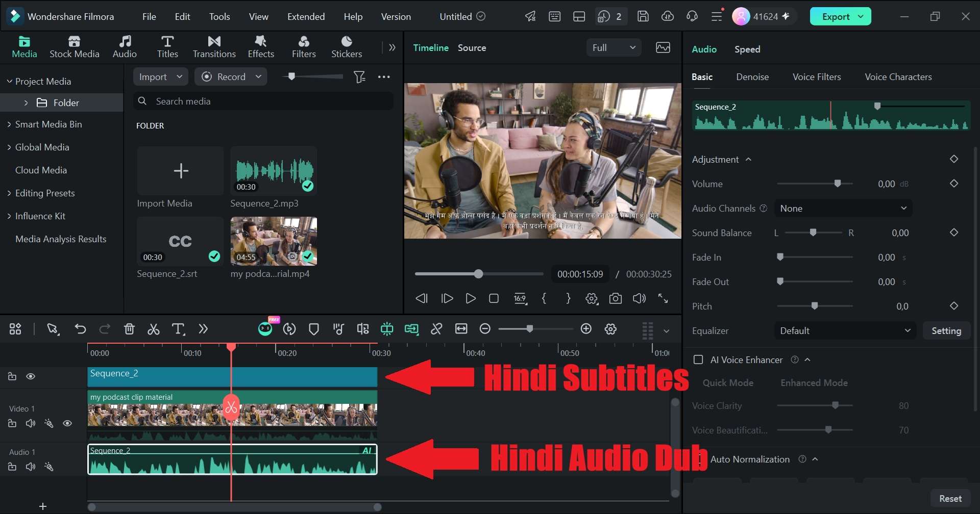The width and height of the screenshot is (980, 514).
Task: Click the Import Media plus tile
Action: click(x=180, y=171)
